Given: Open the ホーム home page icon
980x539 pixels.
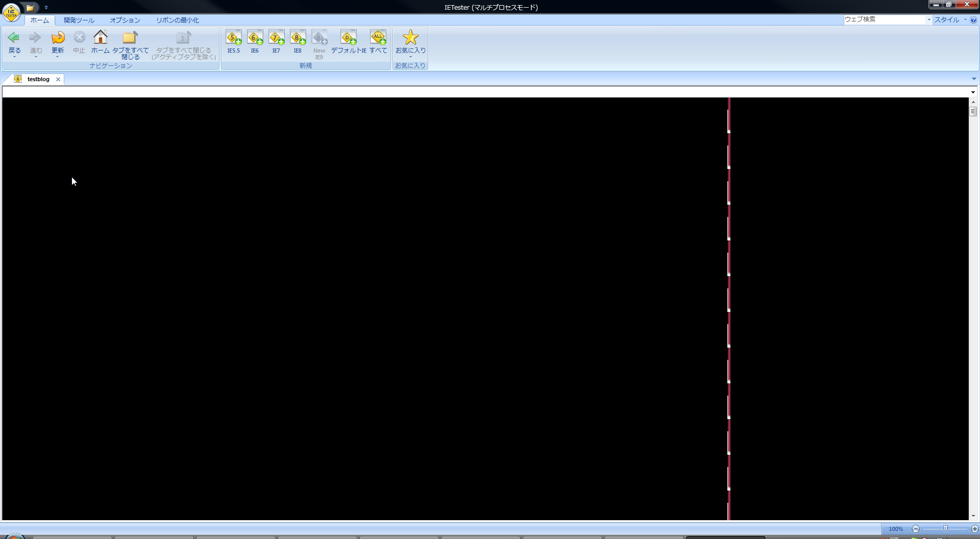Looking at the screenshot, I should click(x=101, y=42).
